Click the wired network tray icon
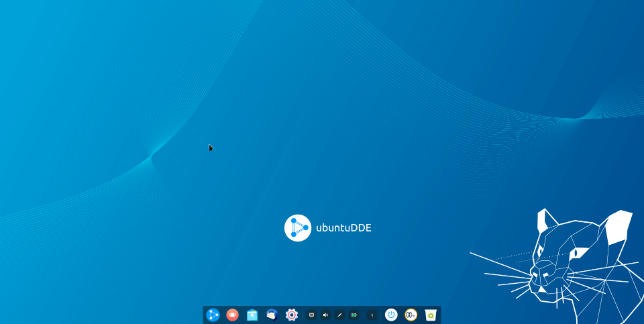Screen dimensions: 644x324 311,315
